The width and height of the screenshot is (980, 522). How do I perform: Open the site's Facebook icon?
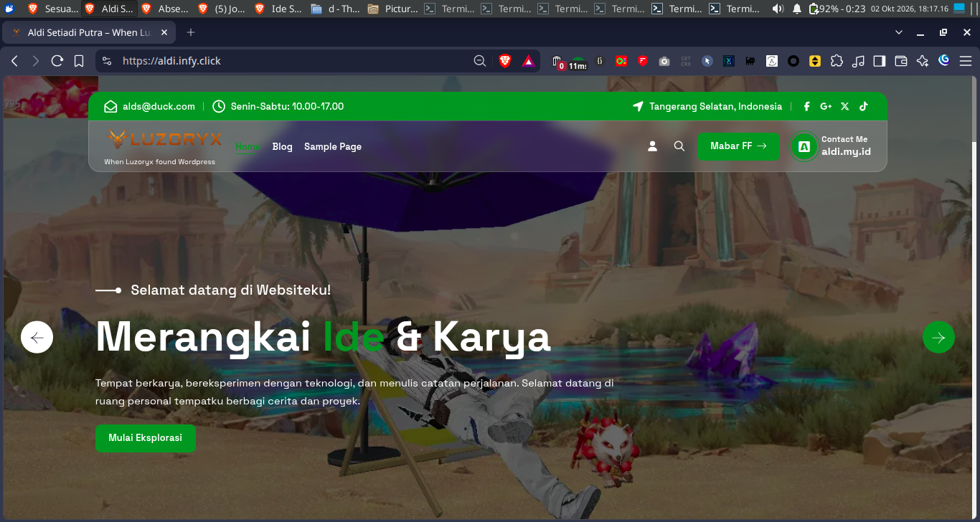pyautogui.click(x=806, y=106)
